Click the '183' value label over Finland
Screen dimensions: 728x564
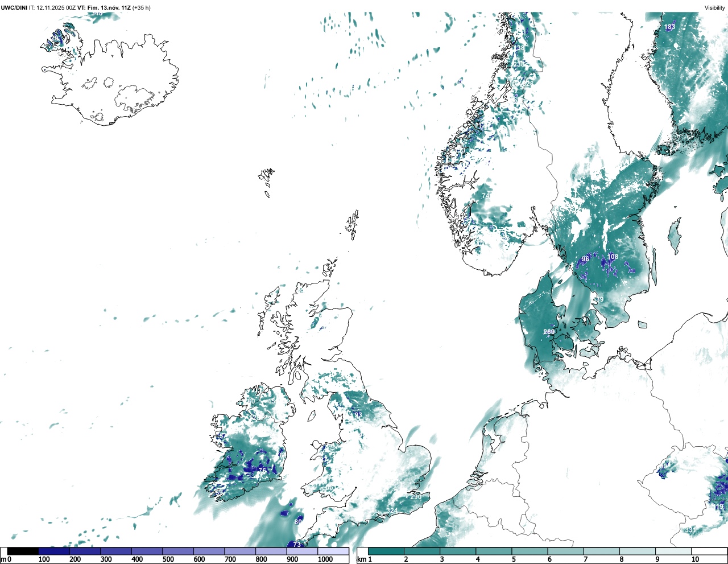[670, 27]
